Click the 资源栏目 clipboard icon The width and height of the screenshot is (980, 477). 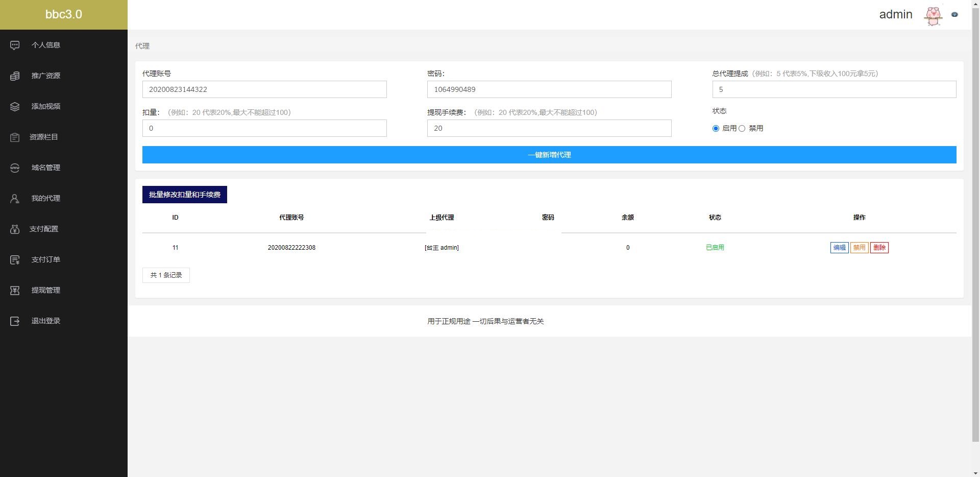15,137
